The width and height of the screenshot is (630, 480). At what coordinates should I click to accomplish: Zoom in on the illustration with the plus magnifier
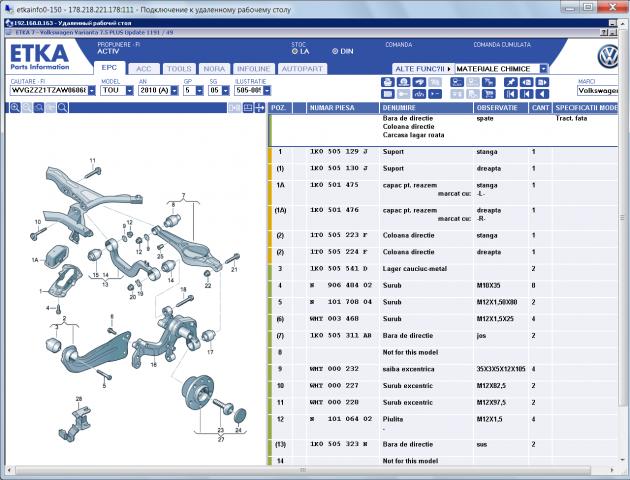tap(15, 108)
